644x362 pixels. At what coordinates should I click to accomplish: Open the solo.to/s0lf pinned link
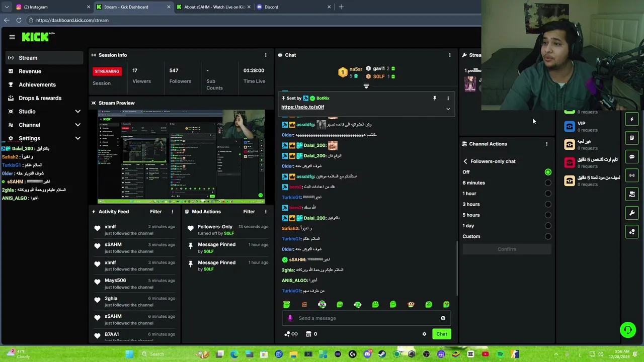(302, 107)
